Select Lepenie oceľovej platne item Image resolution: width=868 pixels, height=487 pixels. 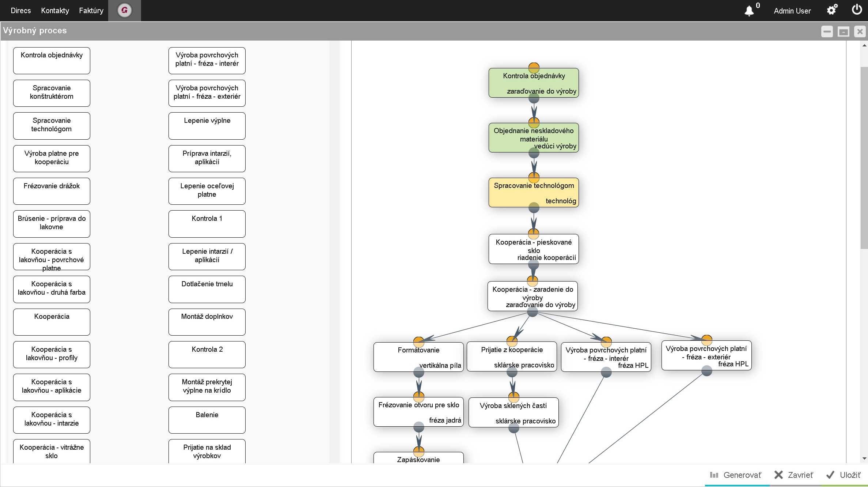pyautogui.click(x=207, y=191)
